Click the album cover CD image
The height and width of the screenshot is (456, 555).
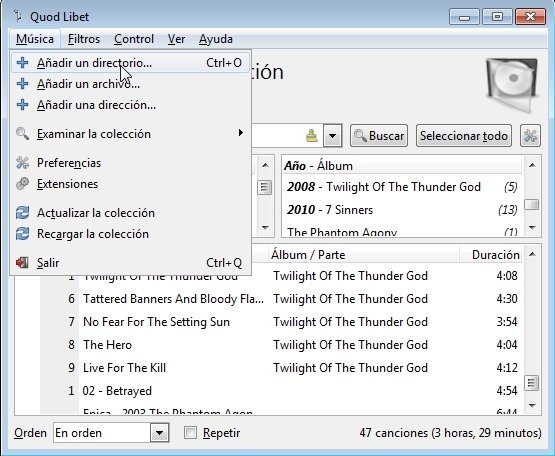point(513,84)
